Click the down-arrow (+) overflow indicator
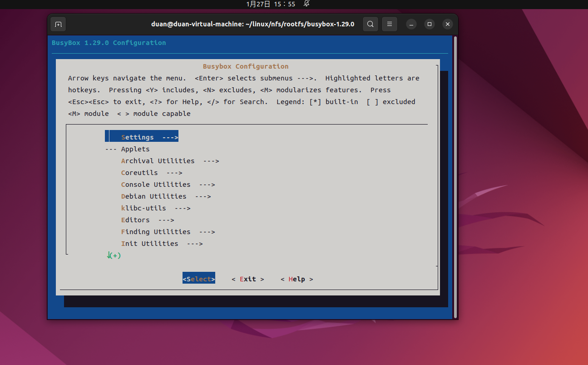Screen dimensions: 588x365 click(114, 255)
